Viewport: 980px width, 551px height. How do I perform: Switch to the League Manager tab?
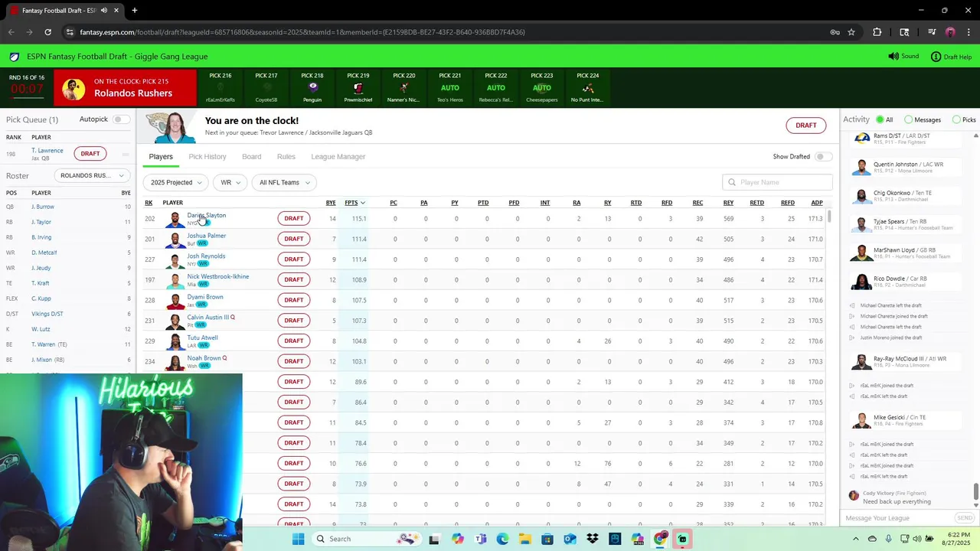(x=338, y=157)
